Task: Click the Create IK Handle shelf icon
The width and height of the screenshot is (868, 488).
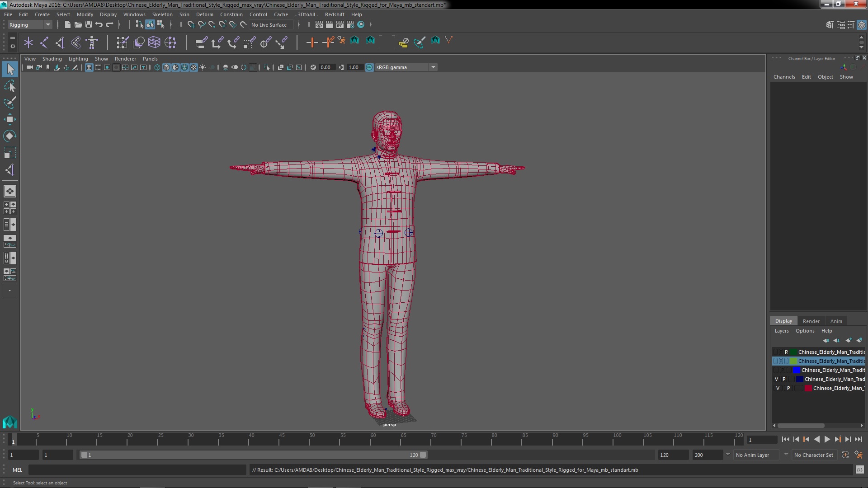Action: pyautogui.click(x=60, y=42)
